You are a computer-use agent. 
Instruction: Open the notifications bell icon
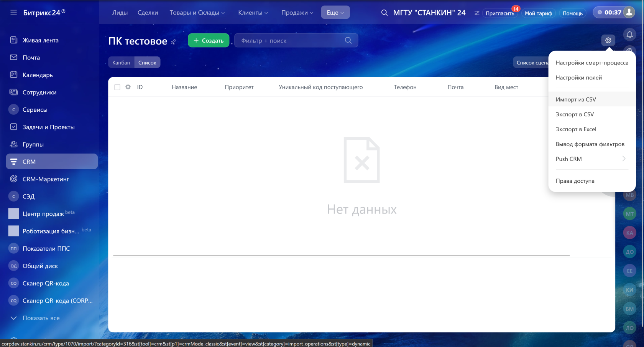coord(629,35)
